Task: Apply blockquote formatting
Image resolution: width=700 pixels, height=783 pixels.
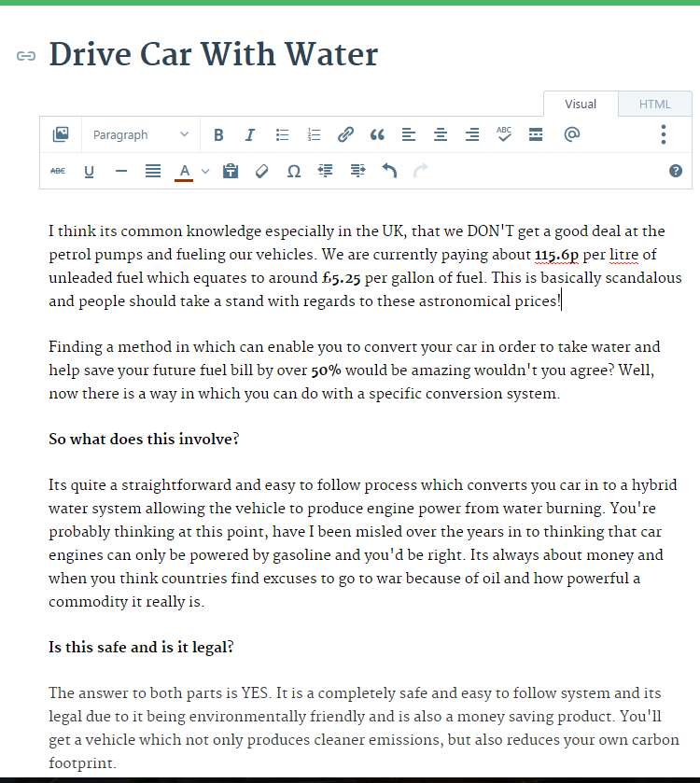Action: click(377, 134)
